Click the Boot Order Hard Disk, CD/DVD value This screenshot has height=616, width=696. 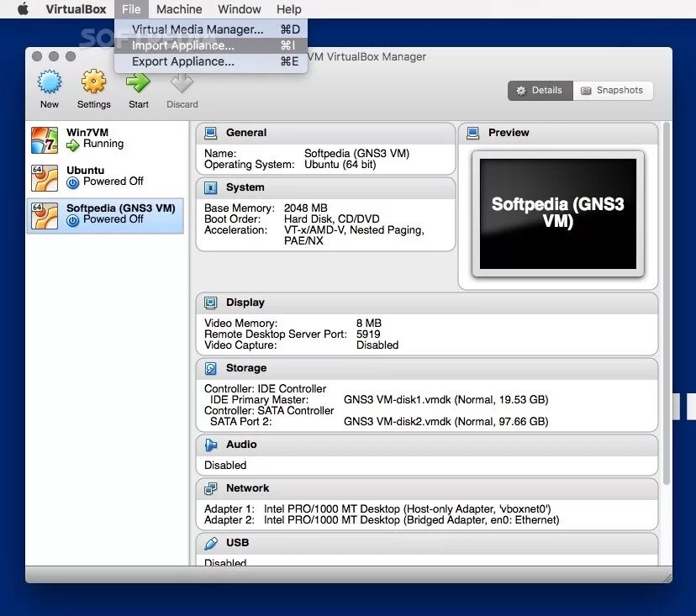[331, 219]
